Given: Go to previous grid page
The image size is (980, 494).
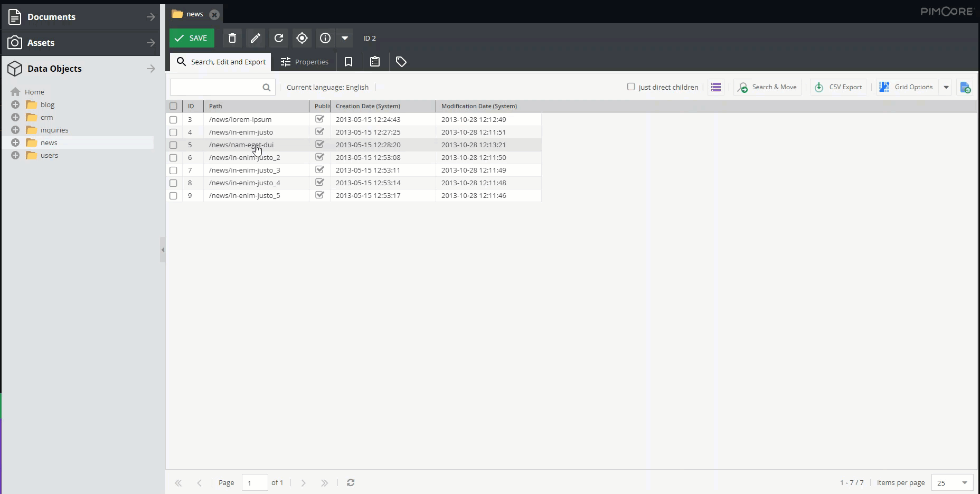Looking at the screenshot, I should (199, 482).
